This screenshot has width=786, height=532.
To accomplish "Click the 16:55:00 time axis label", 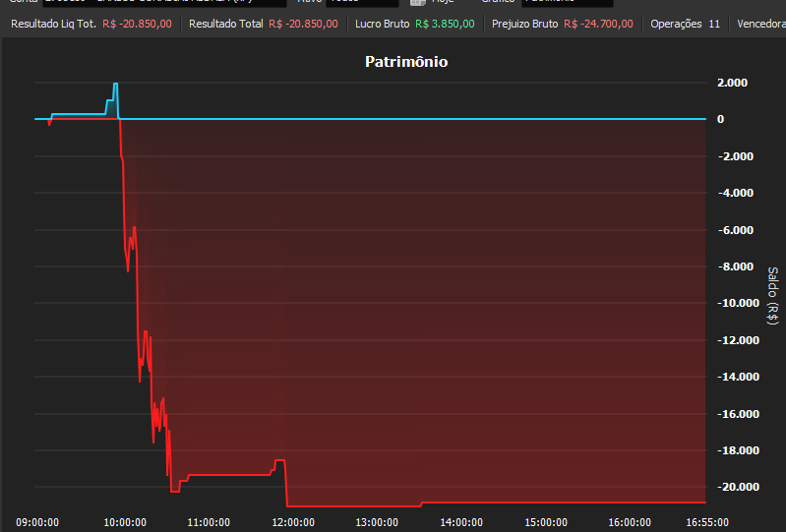I will [707, 522].
